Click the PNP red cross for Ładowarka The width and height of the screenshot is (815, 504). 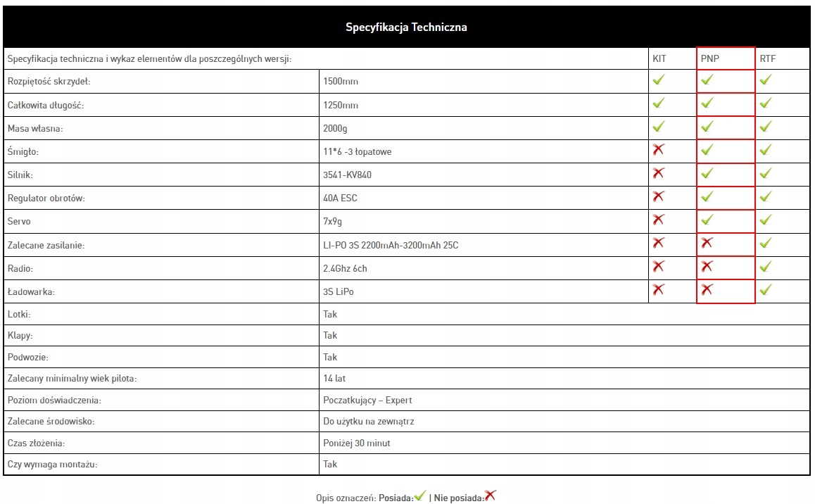[x=707, y=289]
